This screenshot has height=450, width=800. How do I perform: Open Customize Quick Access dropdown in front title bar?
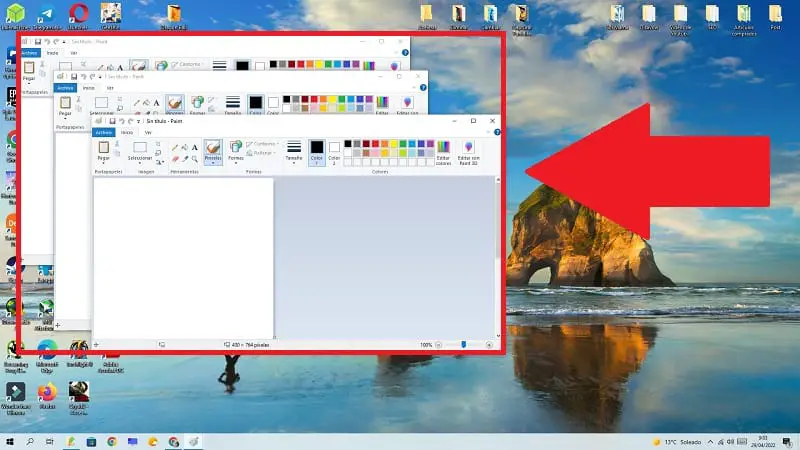point(138,121)
